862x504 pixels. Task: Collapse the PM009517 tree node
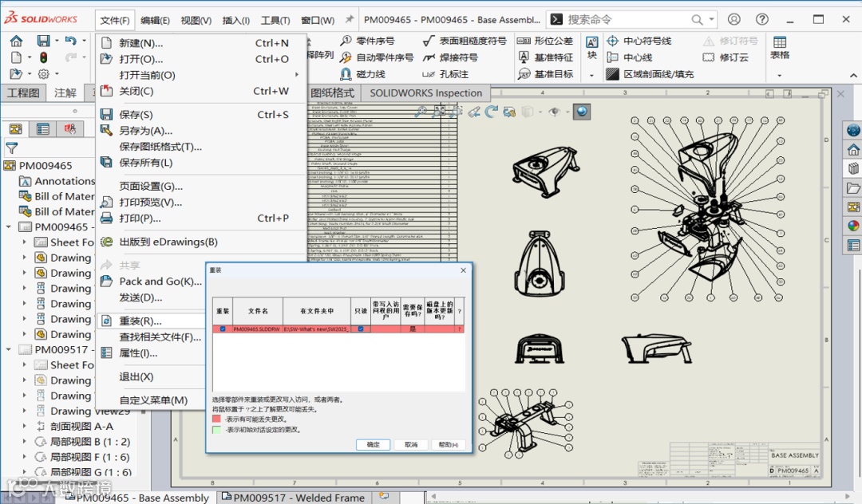(x=8, y=349)
